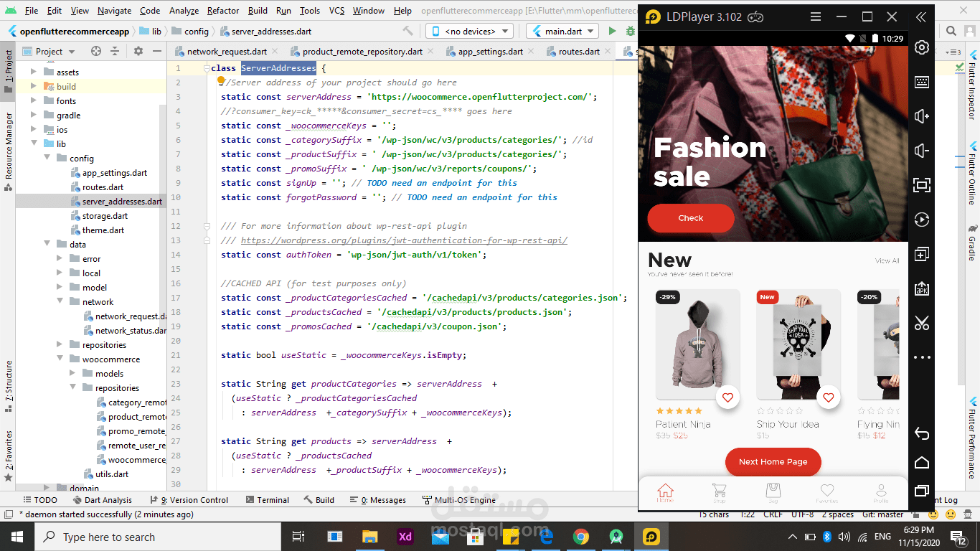Viewport: 980px width, 551px height.
Task: Favorite the Patient Ninja product heart
Action: coord(727,397)
